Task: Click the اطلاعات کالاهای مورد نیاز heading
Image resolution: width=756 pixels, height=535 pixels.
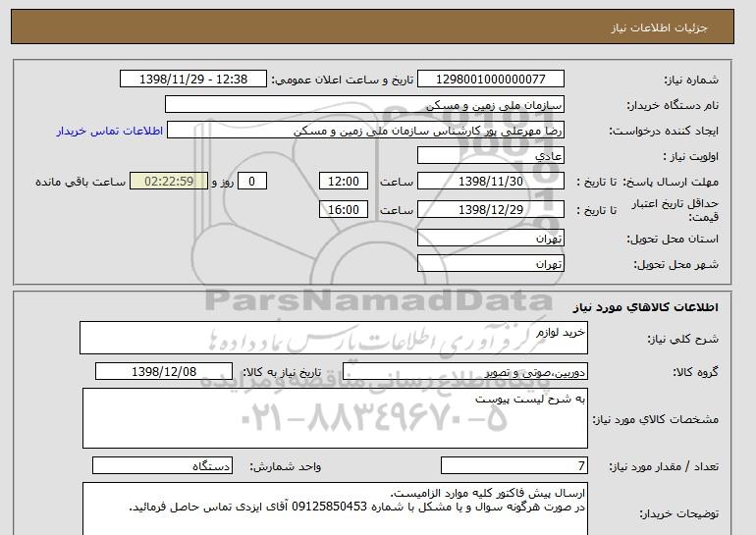Action: click(x=646, y=307)
